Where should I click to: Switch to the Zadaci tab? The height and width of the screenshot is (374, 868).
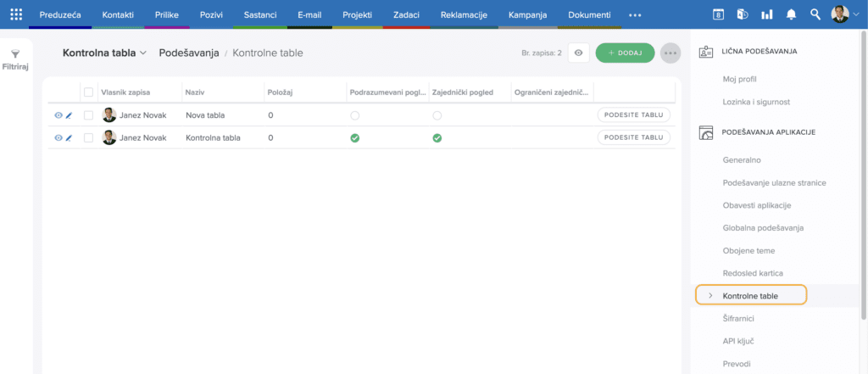[406, 15]
